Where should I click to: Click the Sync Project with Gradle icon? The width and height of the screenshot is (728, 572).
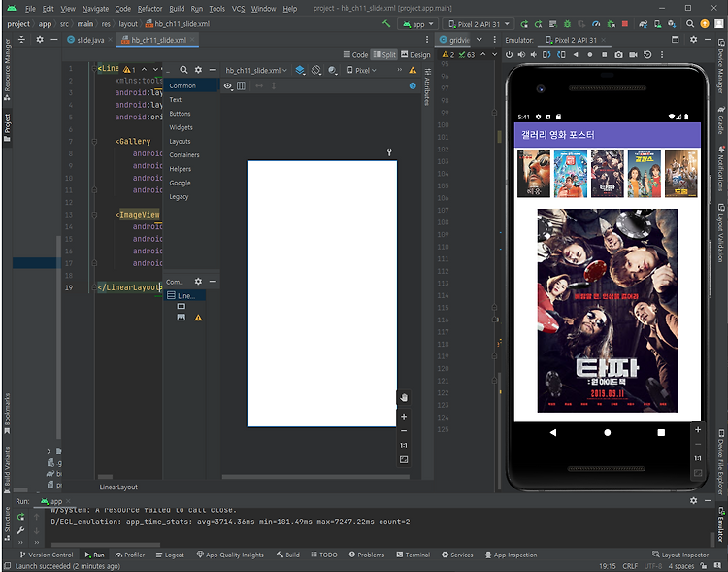[643, 24]
